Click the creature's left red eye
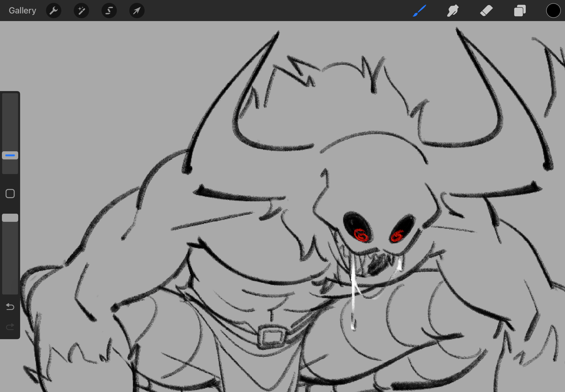The width and height of the screenshot is (565, 392). tap(361, 235)
